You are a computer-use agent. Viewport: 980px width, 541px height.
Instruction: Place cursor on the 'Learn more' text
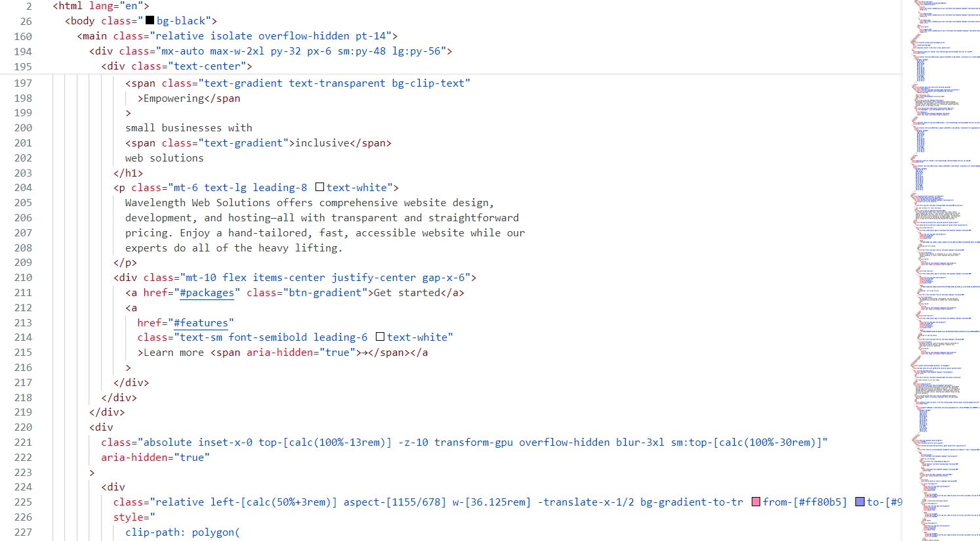(x=174, y=353)
